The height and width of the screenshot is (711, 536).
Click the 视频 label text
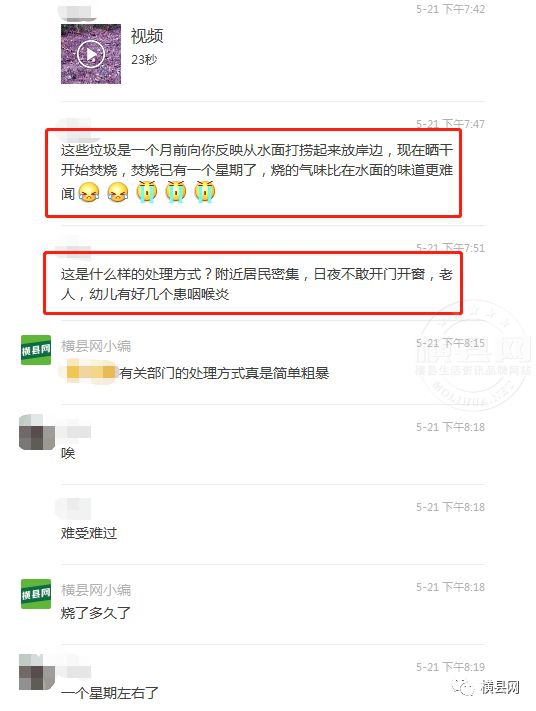pyautogui.click(x=147, y=36)
